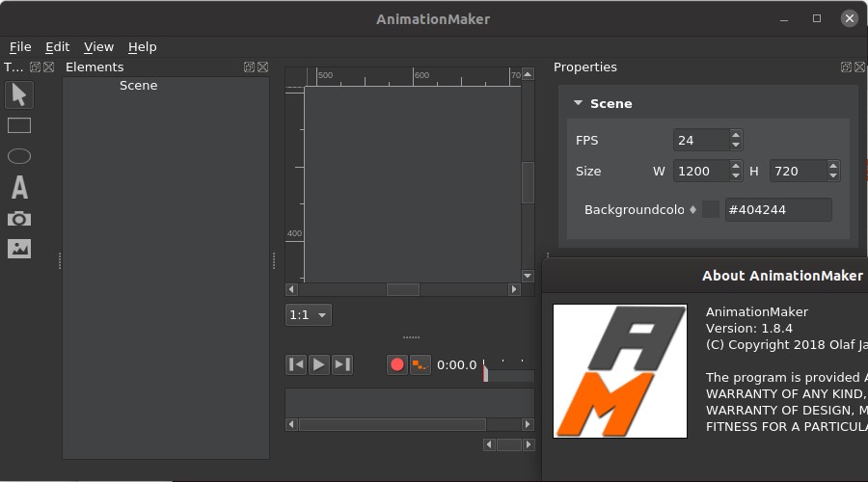Viewport: 868px width, 482px height.
Task: Float the Elements panel
Action: [x=249, y=67]
